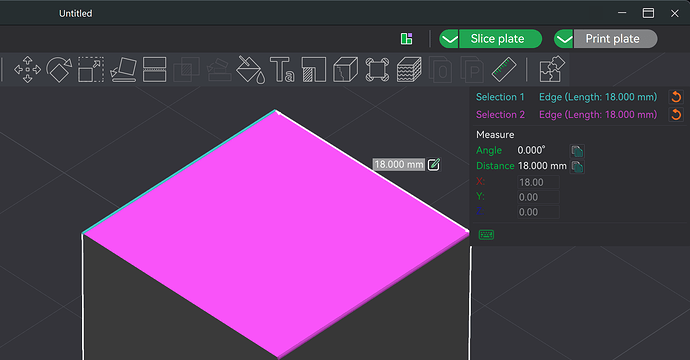Image resolution: width=690 pixels, height=360 pixels.
Task: Select the Move tool with four arrows
Action: (27, 70)
